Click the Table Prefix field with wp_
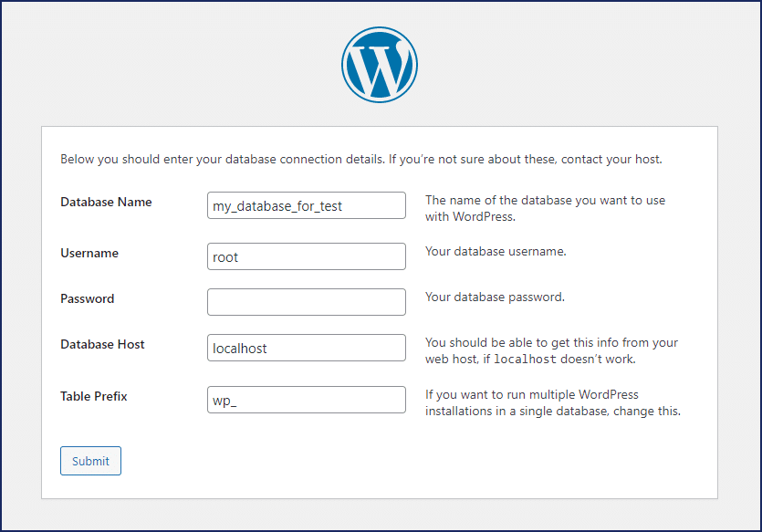 306,400
